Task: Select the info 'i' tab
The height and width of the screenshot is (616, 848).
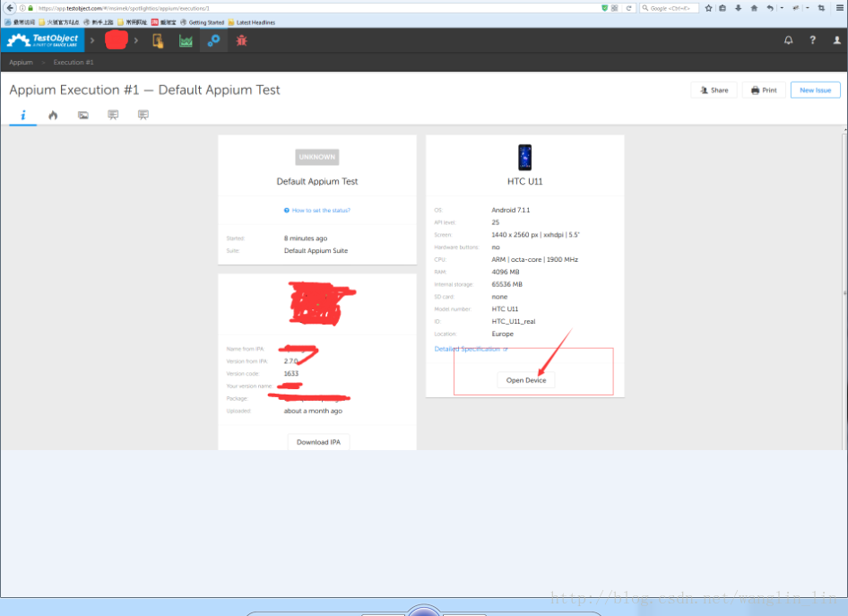Action: [22, 115]
